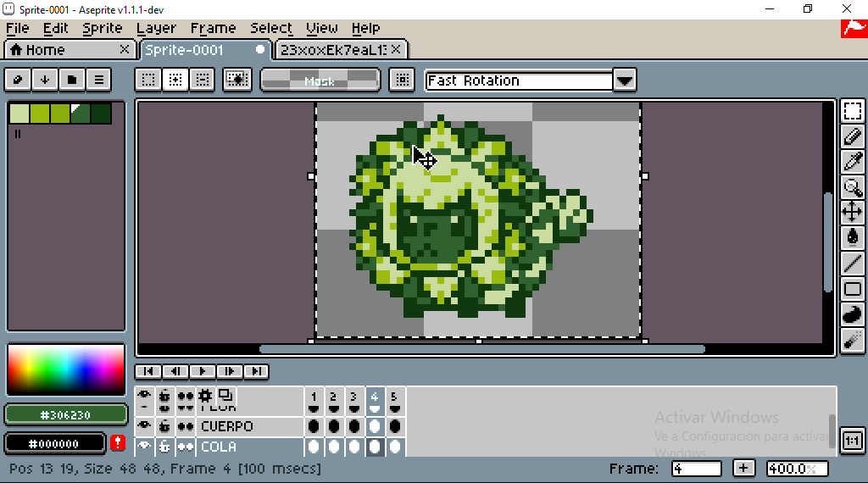This screenshot has height=483, width=868.
Task: Click the edit palette pencil button
Action: 18,80
